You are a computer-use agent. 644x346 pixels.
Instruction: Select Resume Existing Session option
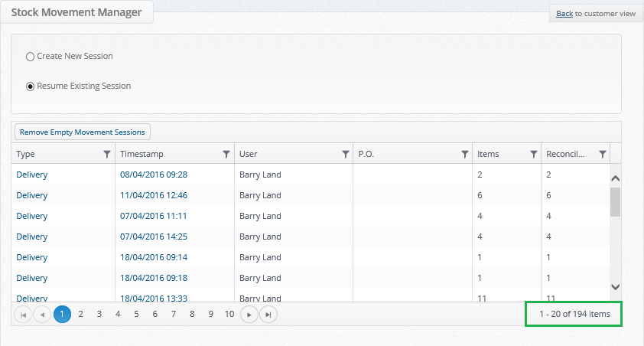coord(30,86)
